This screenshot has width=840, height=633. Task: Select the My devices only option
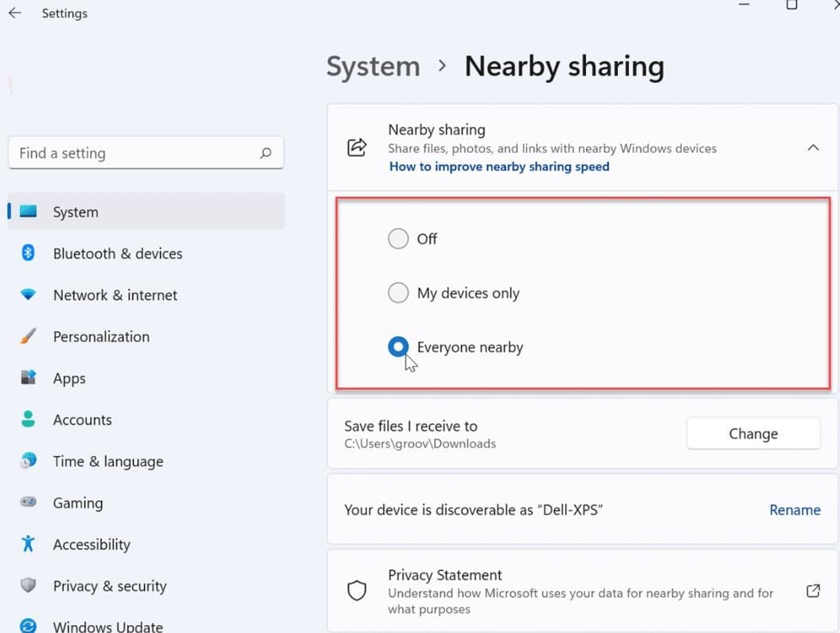coord(398,293)
